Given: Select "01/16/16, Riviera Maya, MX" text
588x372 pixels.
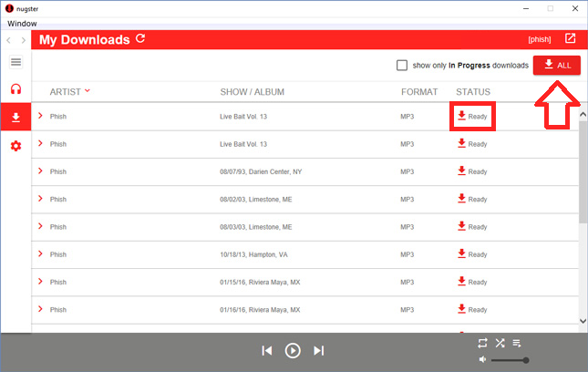Looking at the screenshot, I should (x=260, y=310).
